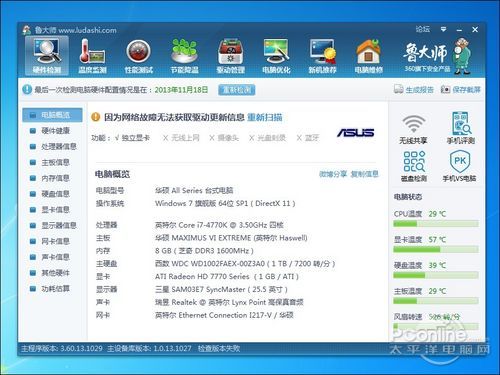The height and width of the screenshot is (375, 500).
Task: Click the MAXIMUS VI EXTREME motherboard entry
Action: [231, 238]
